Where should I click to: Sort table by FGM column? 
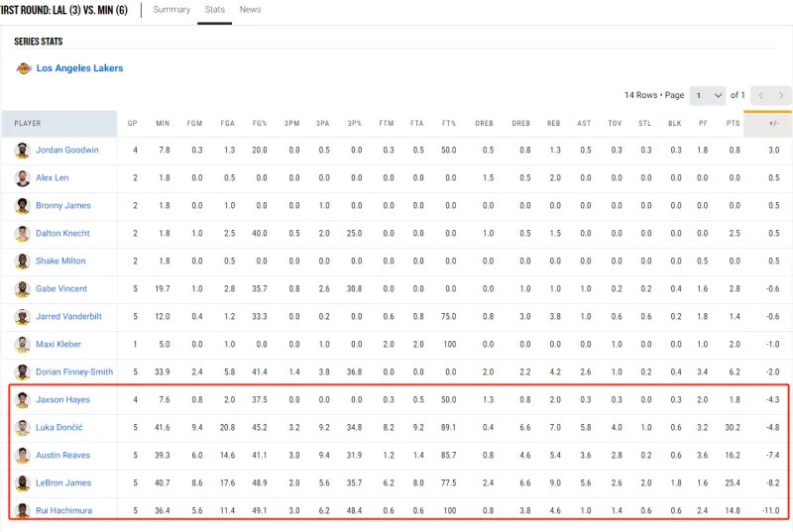coord(194,123)
